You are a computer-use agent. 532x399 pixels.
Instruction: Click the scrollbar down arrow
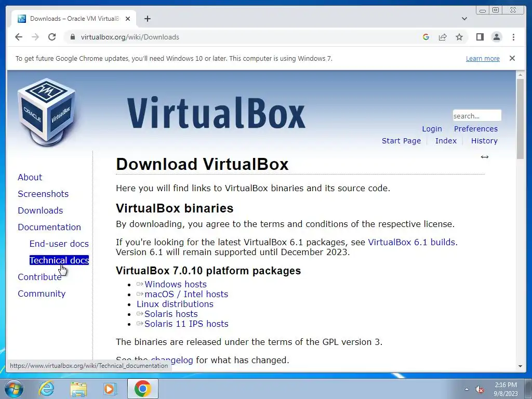520,366
